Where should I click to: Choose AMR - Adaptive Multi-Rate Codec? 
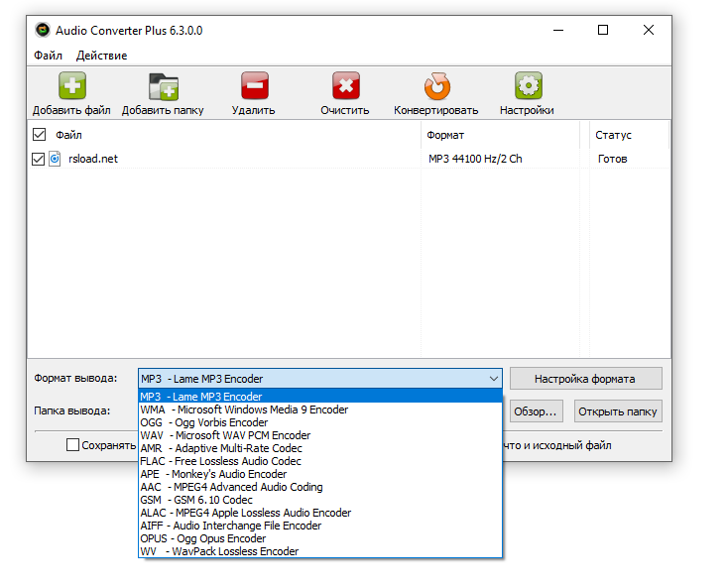tap(320, 448)
